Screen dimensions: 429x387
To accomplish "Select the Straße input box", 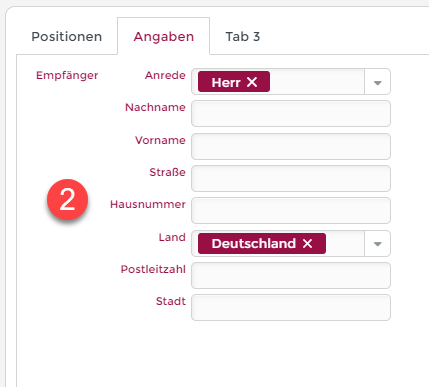I will coord(291,178).
